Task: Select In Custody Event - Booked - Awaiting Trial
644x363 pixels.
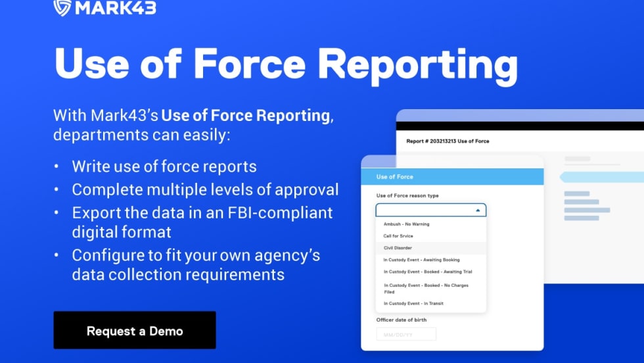Action: coord(427,272)
